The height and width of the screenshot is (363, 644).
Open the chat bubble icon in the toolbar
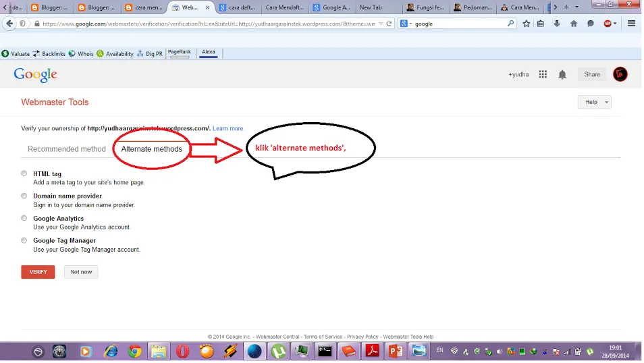pyautogui.click(x=591, y=24)
